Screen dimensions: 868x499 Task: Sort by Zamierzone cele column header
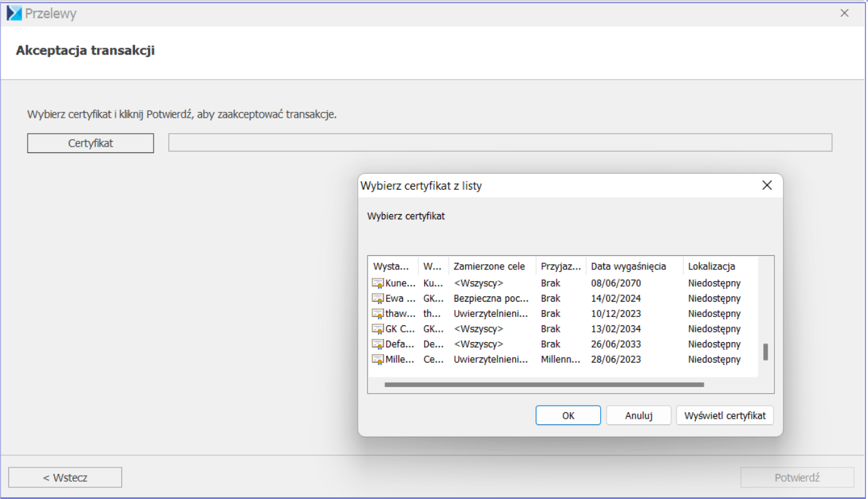(492, 266)
